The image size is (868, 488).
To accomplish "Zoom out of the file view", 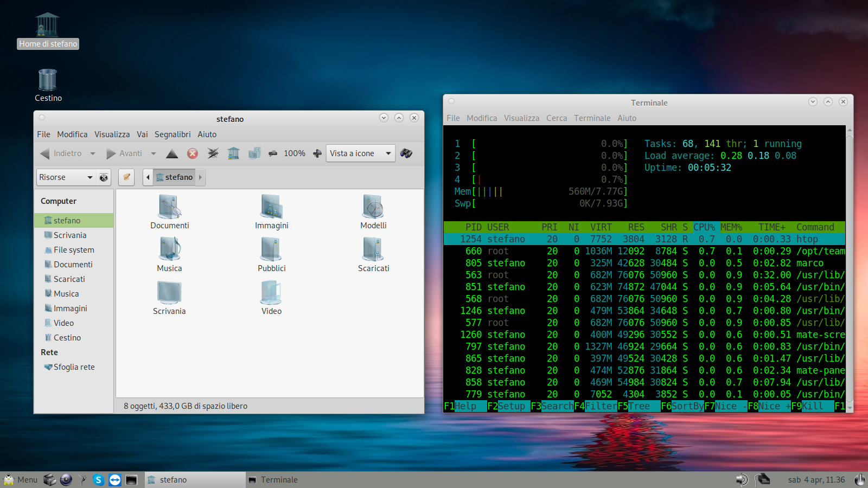I will (x=273, y=154).
